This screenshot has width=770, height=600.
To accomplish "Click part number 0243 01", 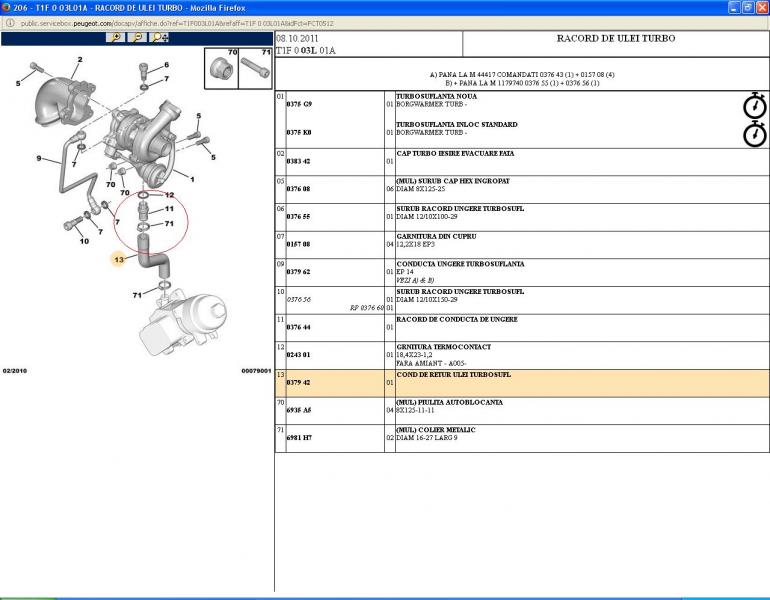I will (299, 355).
